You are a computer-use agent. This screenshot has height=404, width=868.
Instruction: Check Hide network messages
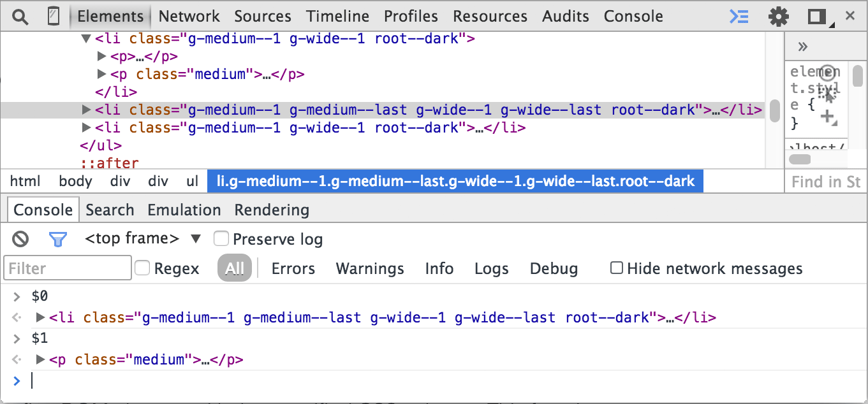click(x=616, y=268)
